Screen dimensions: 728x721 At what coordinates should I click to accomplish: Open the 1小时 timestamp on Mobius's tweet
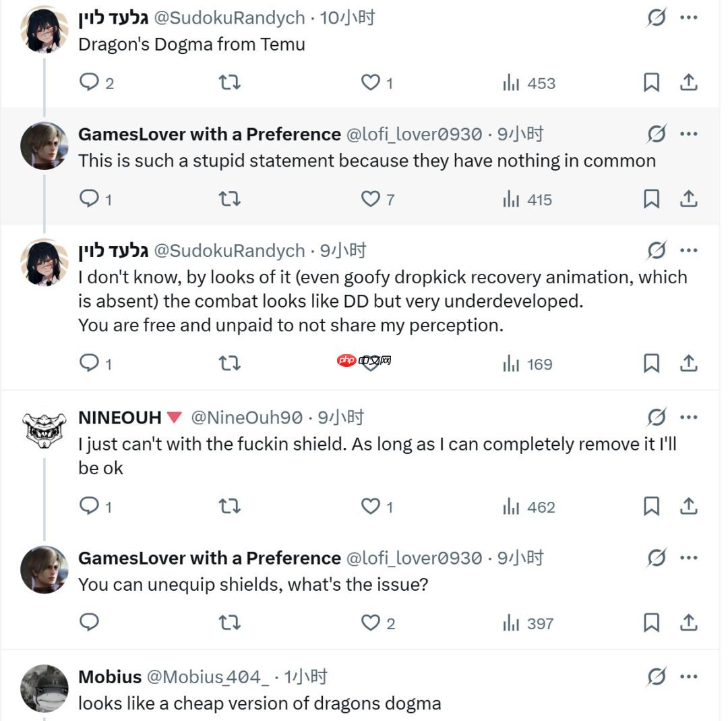coord(305,676)
